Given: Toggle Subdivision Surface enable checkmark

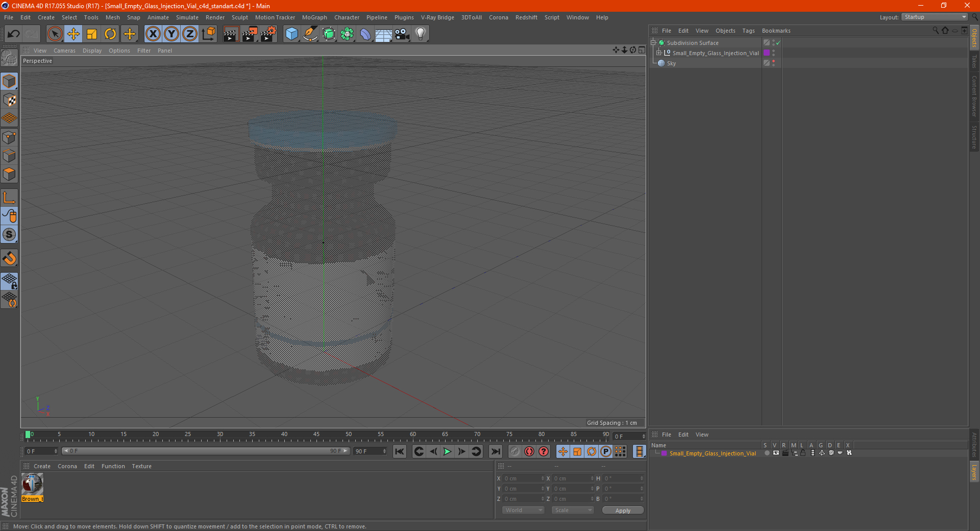Looking at the screenshot, I should click(x=778, y=43).
